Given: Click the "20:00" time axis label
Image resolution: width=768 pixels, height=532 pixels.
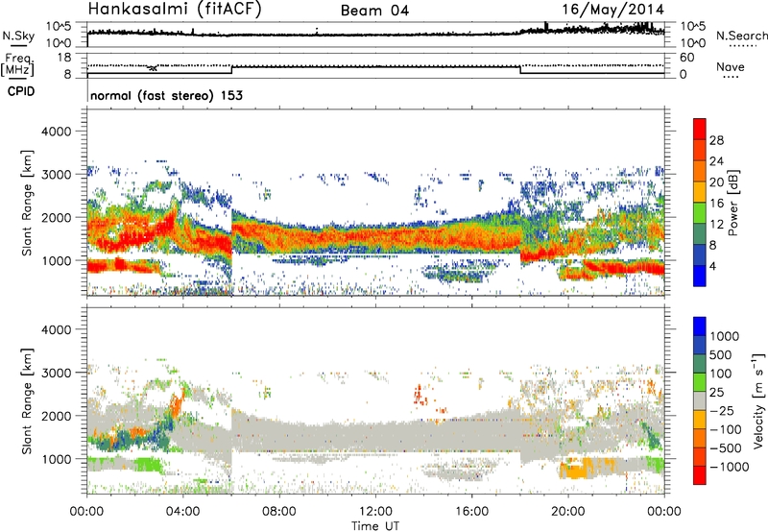Looking at the screenshot, I should (568, 512).
